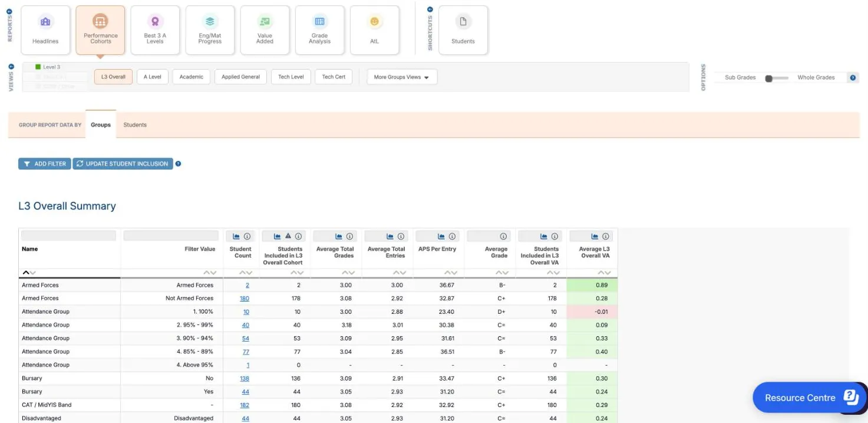Screen dimensions: 868x423
Task: Show info for Student Count column
Action: pyautogui.click(x=247, y=236)
